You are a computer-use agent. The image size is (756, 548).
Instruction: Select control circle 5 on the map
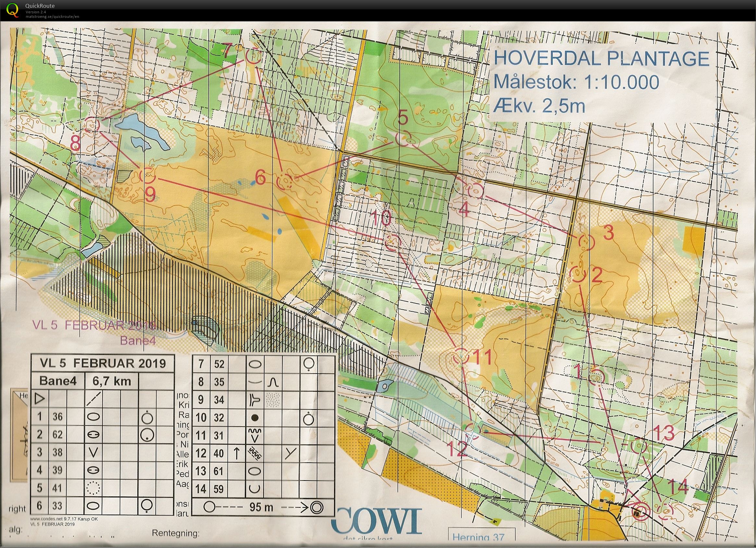[x=403, y=139]
